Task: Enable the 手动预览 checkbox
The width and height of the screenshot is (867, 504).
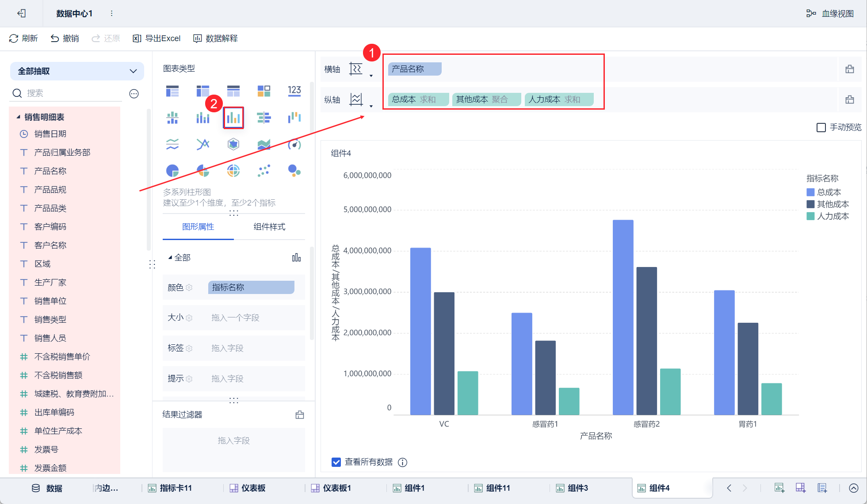Action: click(x=821, y=127)
